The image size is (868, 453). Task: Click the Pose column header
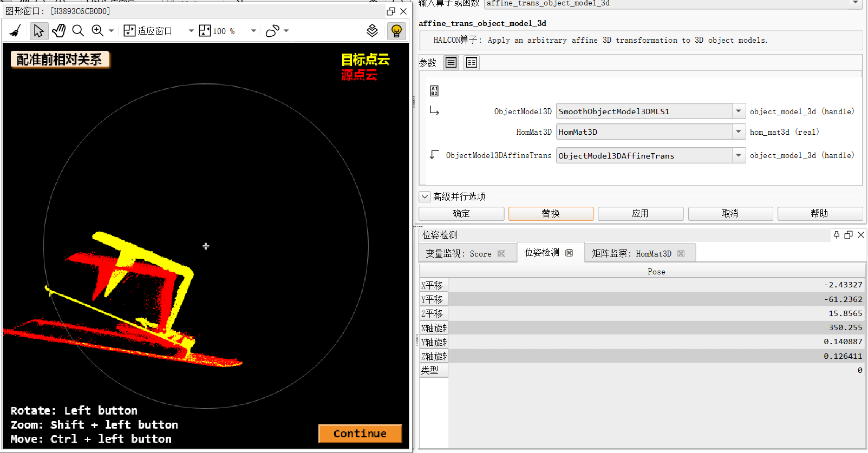click(x=656, y=272)
